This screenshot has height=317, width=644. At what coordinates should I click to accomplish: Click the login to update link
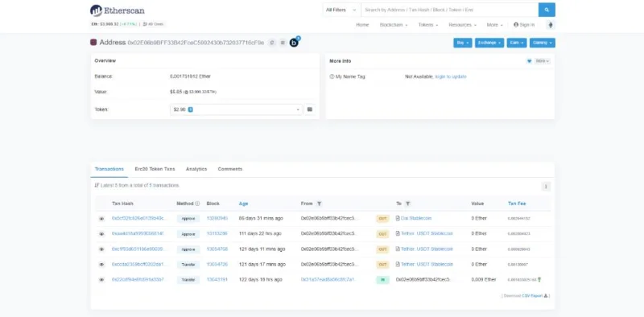451,76
